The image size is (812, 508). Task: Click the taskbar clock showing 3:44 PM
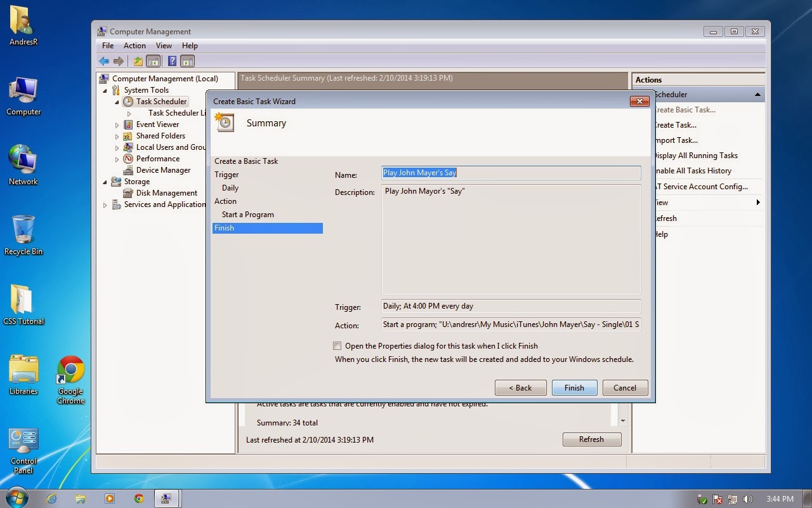click(x=780, y=499)
